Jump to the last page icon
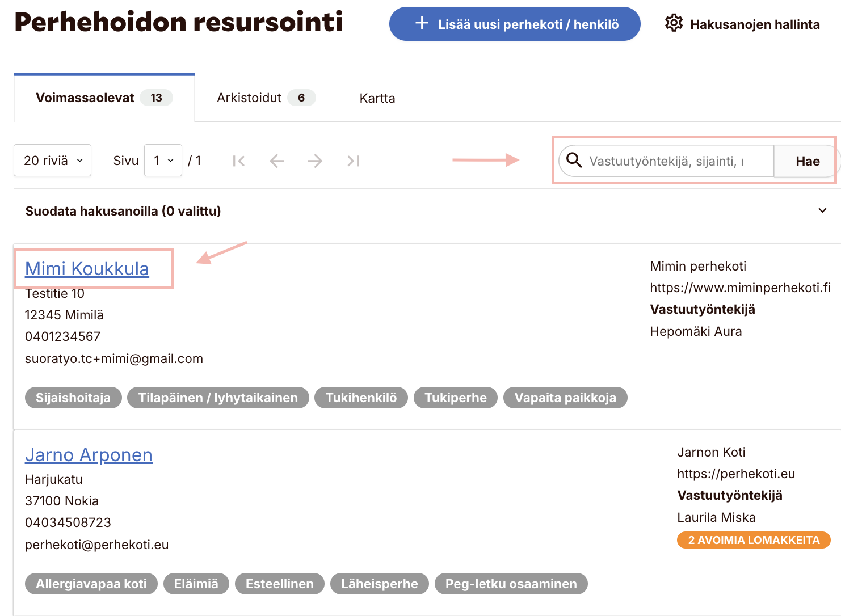The image size is (841, 616). (354, 161)
